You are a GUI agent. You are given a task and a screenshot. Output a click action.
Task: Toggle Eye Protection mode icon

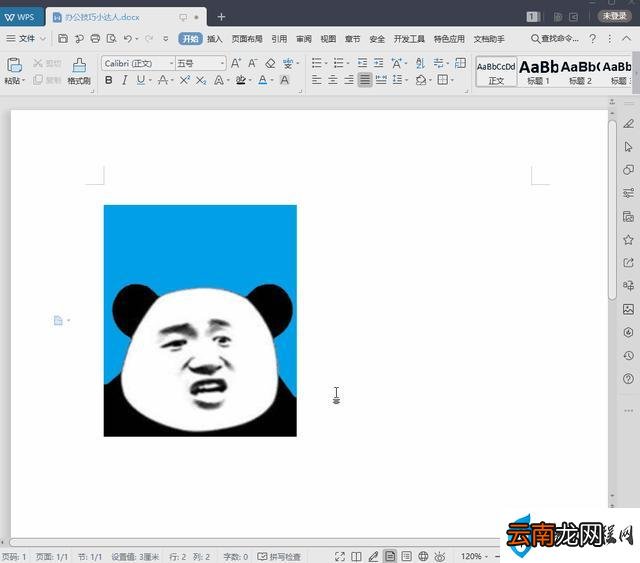[440, 556]
